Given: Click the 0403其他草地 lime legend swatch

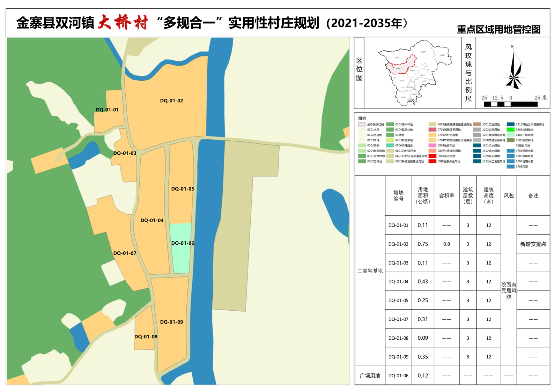Looking at the screenshot, I should tap(390, 140).
